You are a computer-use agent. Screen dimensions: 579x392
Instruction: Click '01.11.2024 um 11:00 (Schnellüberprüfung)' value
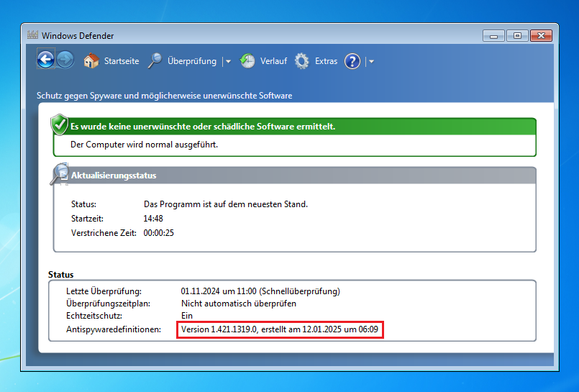point(260,291)
